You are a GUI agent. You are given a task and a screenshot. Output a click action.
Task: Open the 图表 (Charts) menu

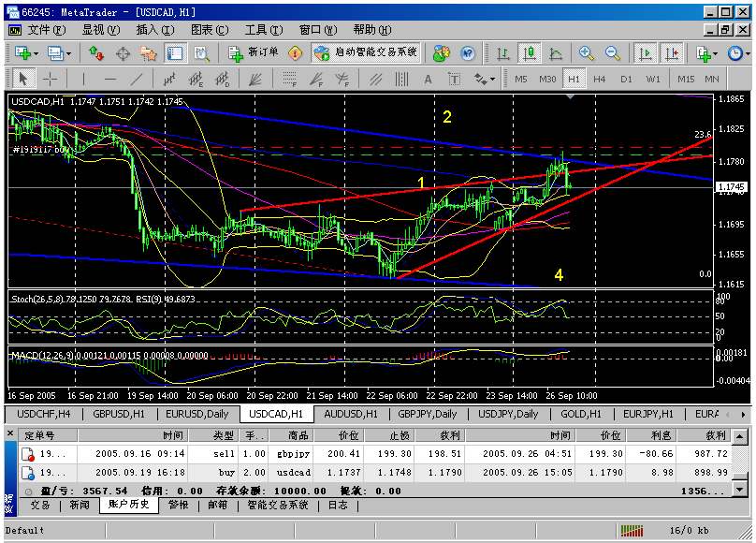pos(201,29)
